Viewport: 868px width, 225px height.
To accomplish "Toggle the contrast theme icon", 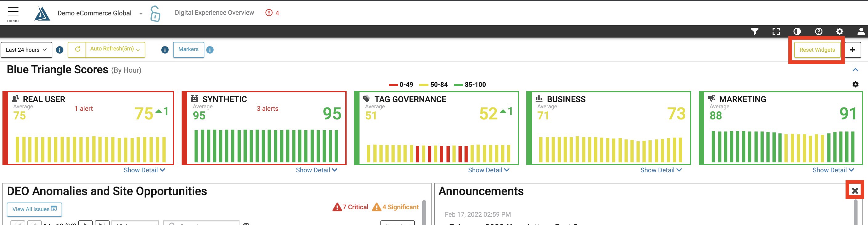I will (x=797, y=31).
